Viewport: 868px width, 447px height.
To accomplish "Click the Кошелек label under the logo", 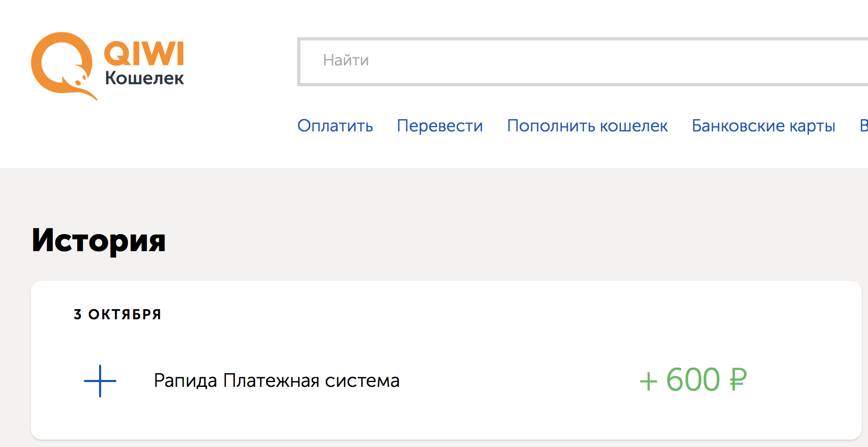I will [144, 78].
